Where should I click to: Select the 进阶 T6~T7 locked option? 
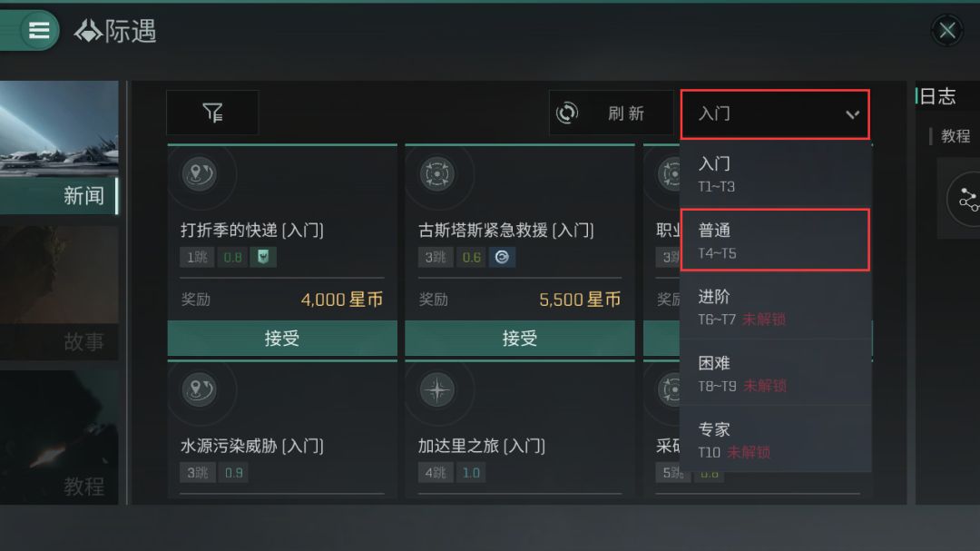tap(775, 306)
